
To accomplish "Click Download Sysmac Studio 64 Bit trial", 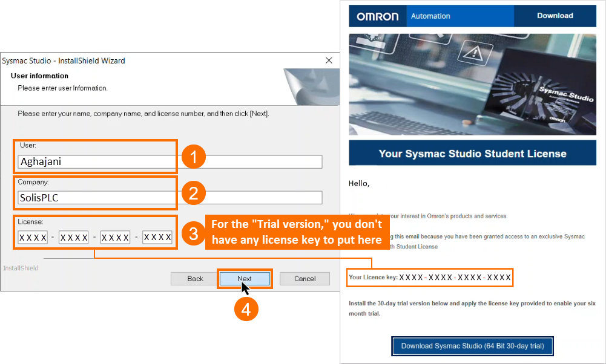I will point(472,346).
